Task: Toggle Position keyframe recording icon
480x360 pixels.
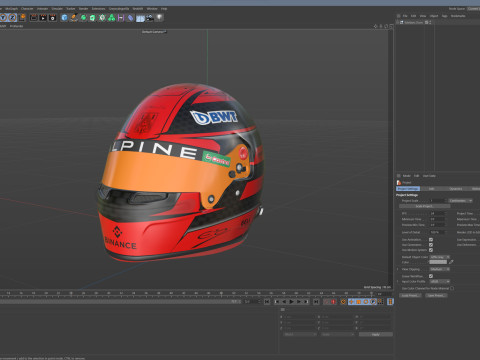Action: tap(351, 302)
